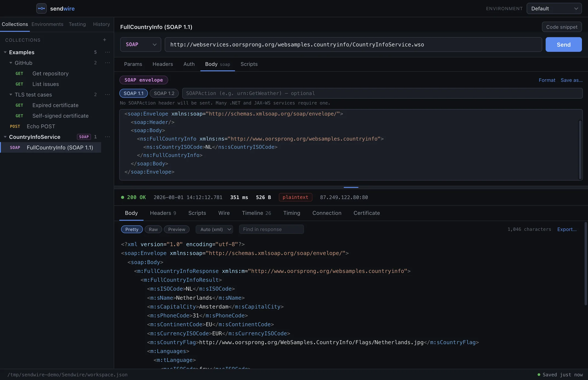
Task: Send the SOAP request
Action: pos(564,45)
